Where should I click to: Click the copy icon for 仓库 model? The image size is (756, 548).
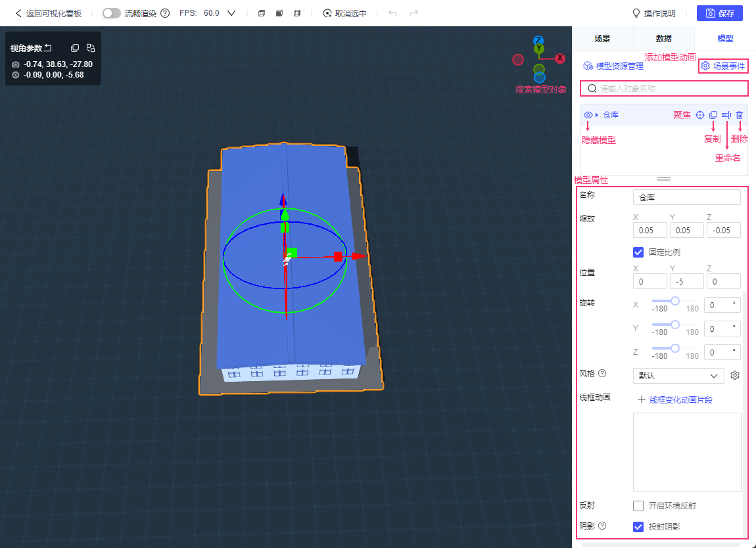tap(713, 115)
